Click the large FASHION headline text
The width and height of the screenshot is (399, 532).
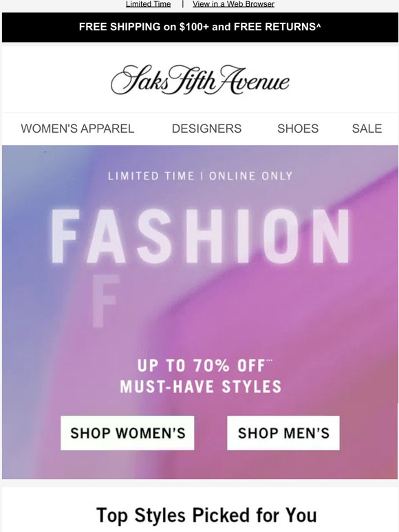[200, 236]
